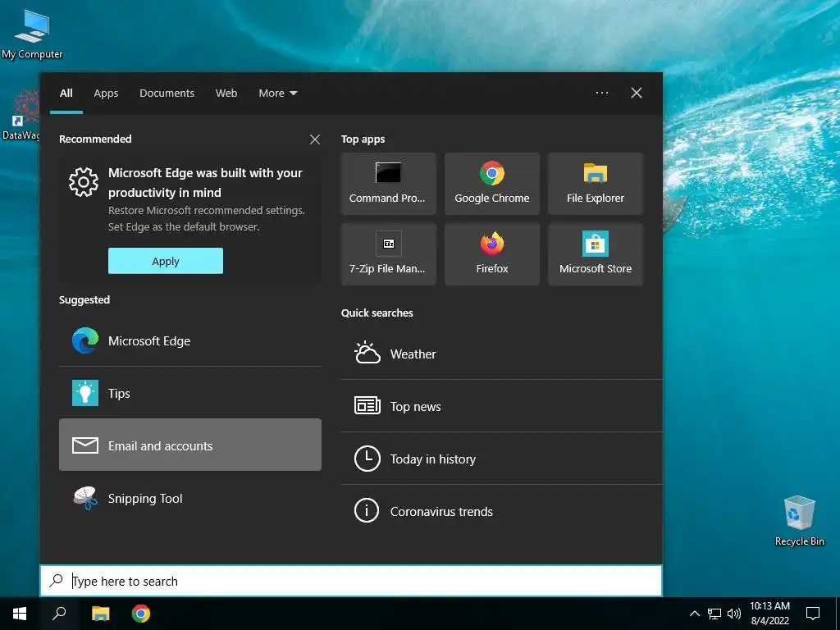
Task: Open the volume tray icon
Action: click(734, 614)
